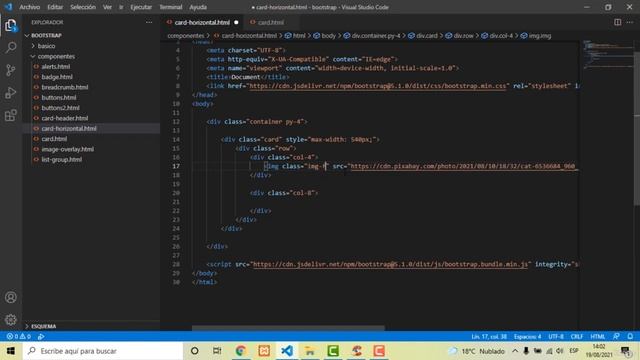Open Cortana circle on taskbar

pyautogui.click(x=195, y=351)
